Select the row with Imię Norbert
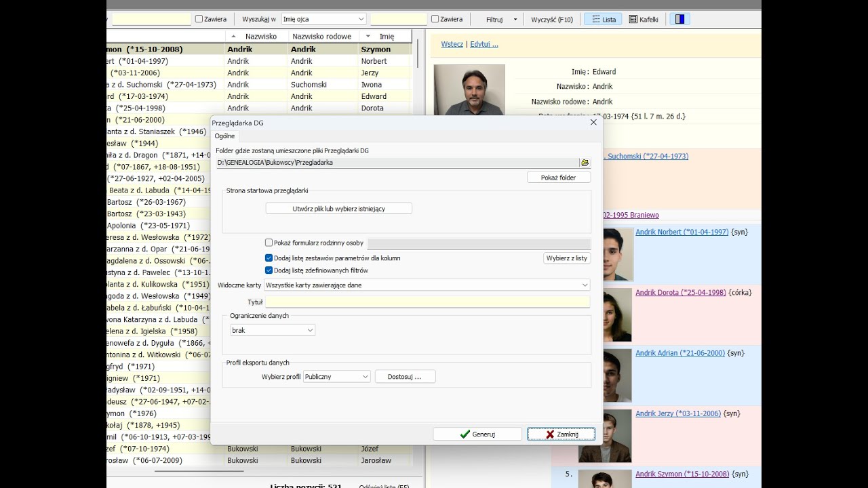 [x=259, y=61]
